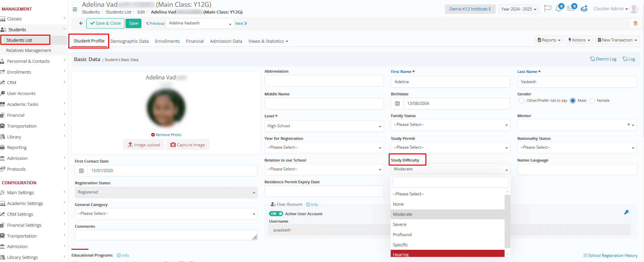The image size is (644, 262).
Task: Open the Birthdate calendar icon
Action: click(x=397, y=104)
